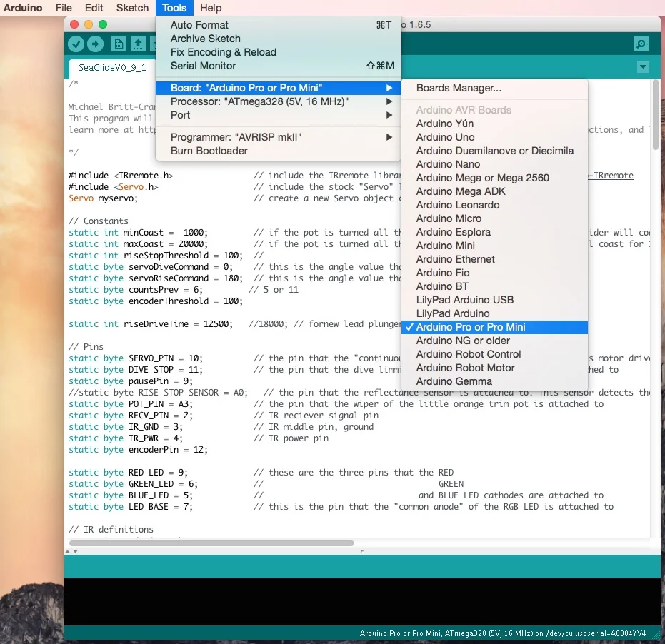Open the Arduino application menu

[x=23, y=8]
